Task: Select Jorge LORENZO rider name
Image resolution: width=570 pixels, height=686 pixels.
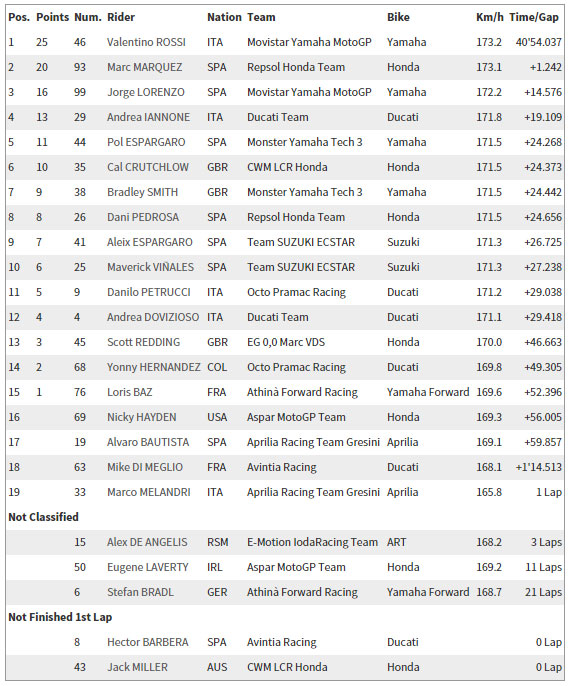Action: point(146,92)
